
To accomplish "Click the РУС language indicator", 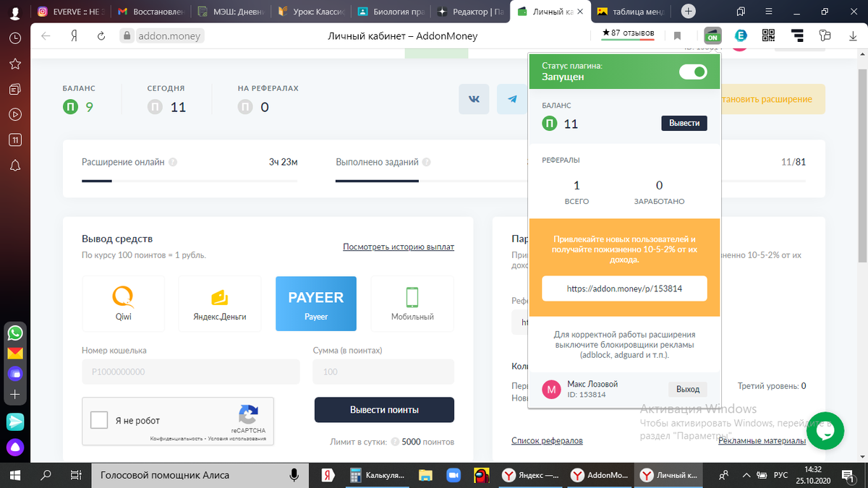I will coord(780,475).
